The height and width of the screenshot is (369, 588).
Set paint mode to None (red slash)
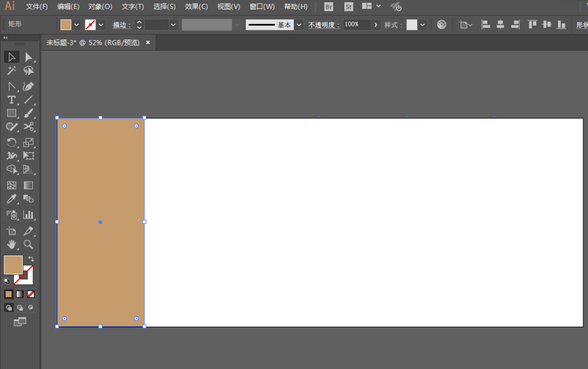(x=31, y=294)
